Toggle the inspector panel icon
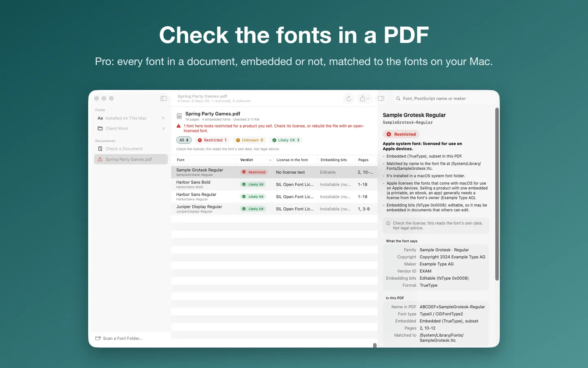The image size is (588, 368). pyautogui.click(x=381, y=99)
